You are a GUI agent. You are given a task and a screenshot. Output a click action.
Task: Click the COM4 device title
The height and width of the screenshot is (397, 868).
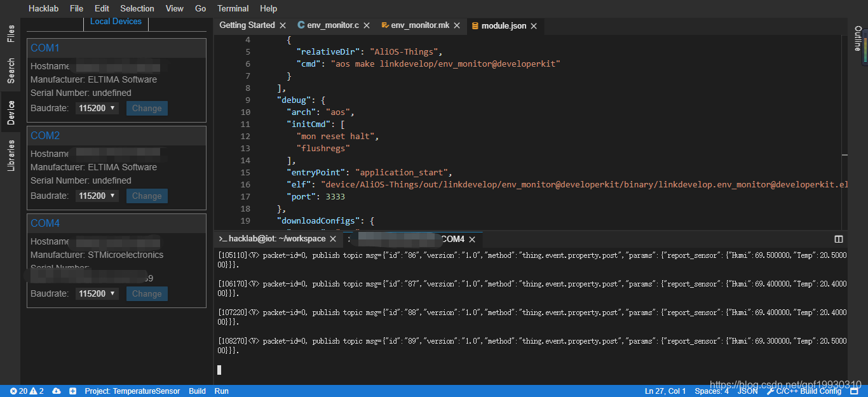coord(45,224)
